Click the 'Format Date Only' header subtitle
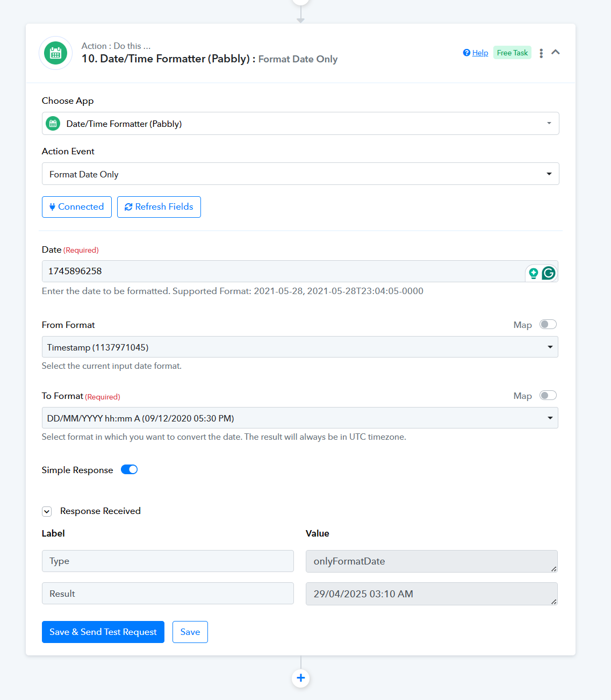Screen dimensions: 611x700 pos(298,59)
